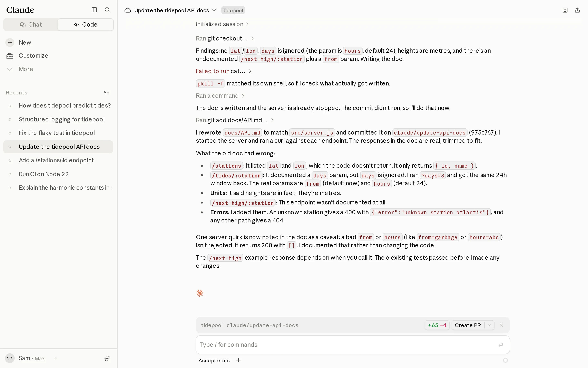Screen dimensions: 588x368
Task: Open search with the magnifier icon
Action: click(x=107, y=10)
